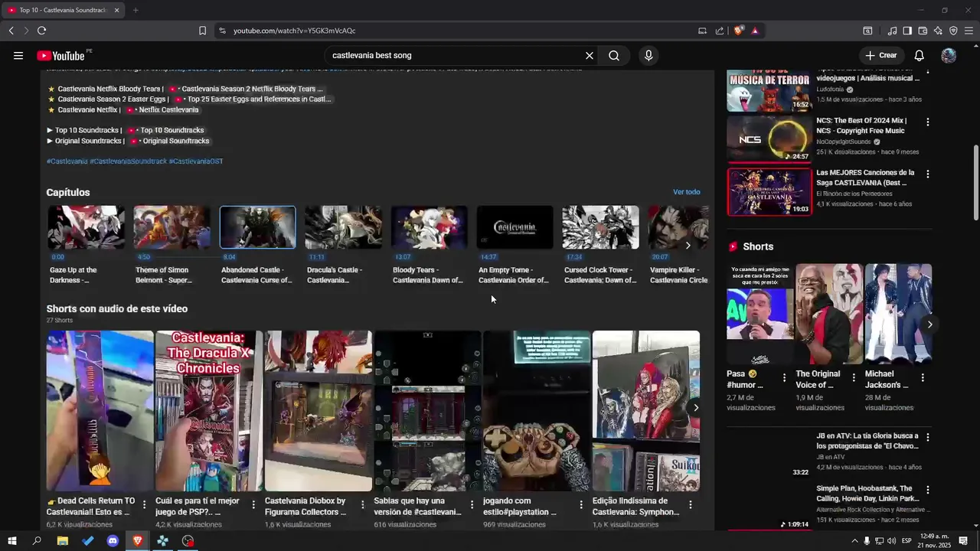Open Brave Wallet icon
This screenshot has height=551, width=980.
[x=923, y=31]
